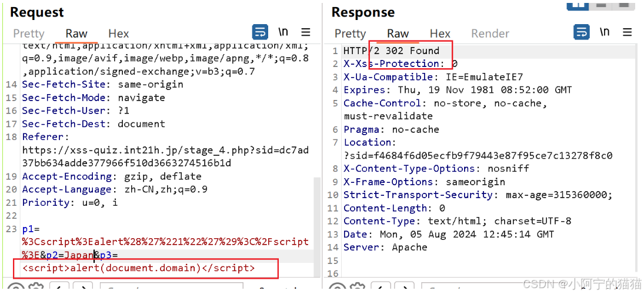Click the 'application/signed-exchange;v=b3;q=0.7' text
This screenshot has height=294, width=644.
pyautogui.click(x=138, y=72)
